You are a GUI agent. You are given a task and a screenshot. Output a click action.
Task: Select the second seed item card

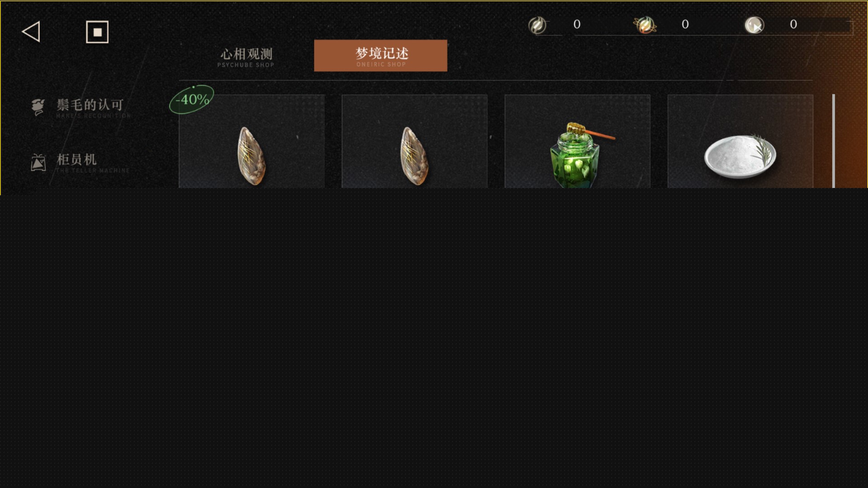point(415,141)
